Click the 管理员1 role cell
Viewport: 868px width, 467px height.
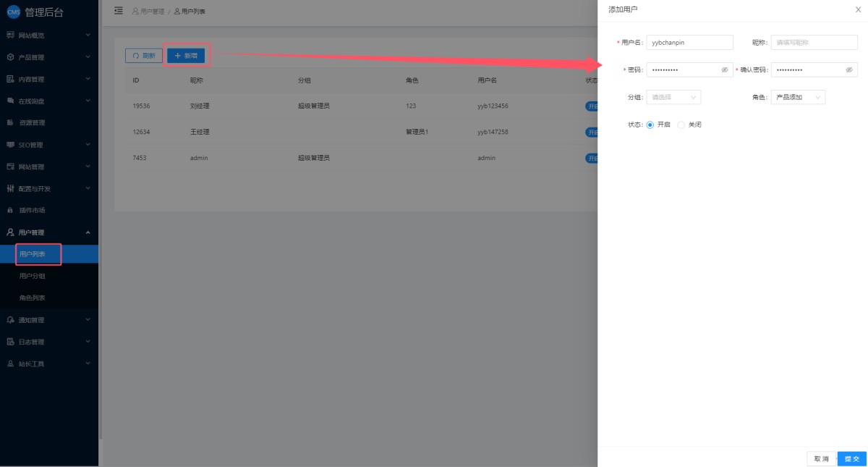click(417, 132)
